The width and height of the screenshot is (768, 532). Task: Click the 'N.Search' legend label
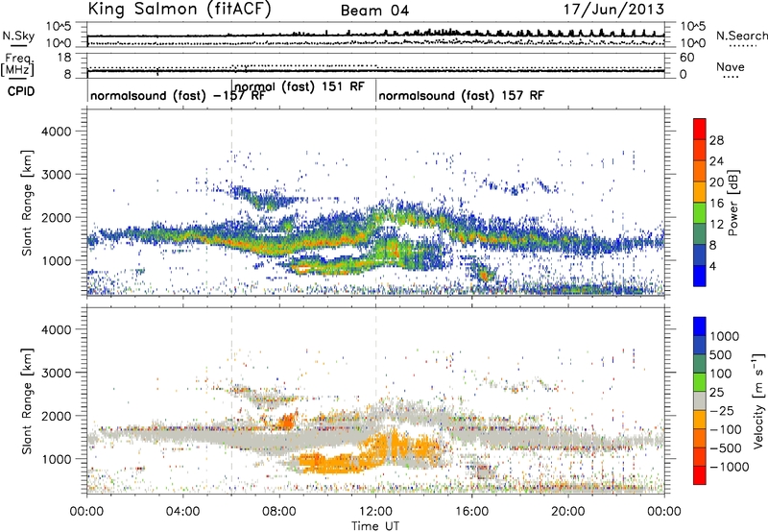click(x=741, y=36)
